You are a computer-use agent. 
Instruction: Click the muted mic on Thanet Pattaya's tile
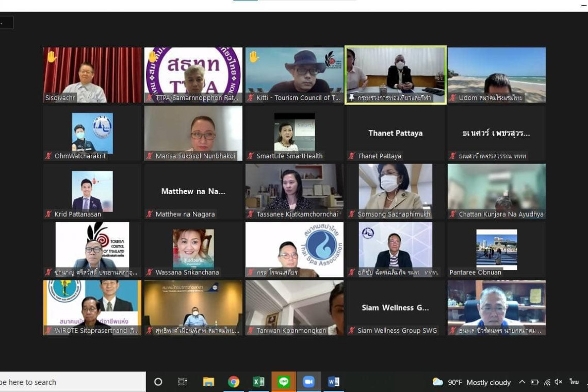coord(352,156)
